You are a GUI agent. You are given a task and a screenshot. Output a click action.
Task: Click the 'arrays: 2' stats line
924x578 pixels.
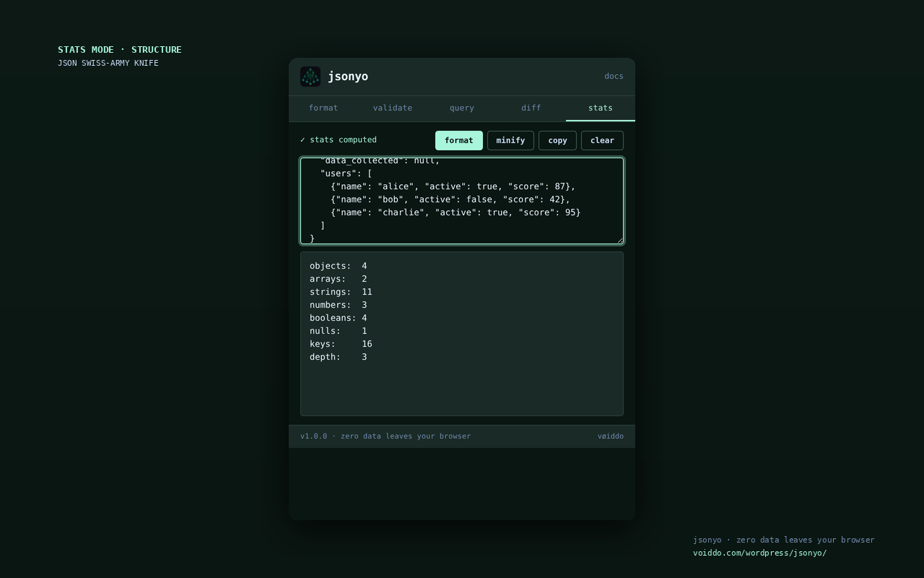tap(339, 279)
